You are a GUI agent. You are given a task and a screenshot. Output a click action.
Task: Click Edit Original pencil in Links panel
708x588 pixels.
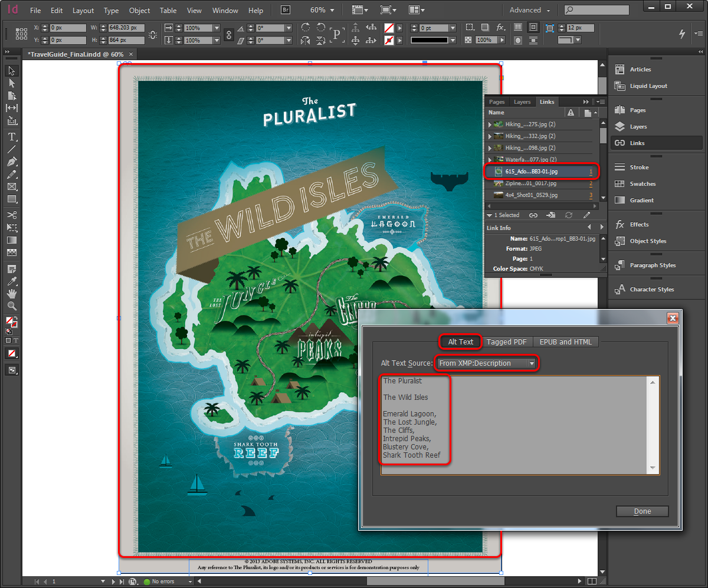click(x=586, y=215)
